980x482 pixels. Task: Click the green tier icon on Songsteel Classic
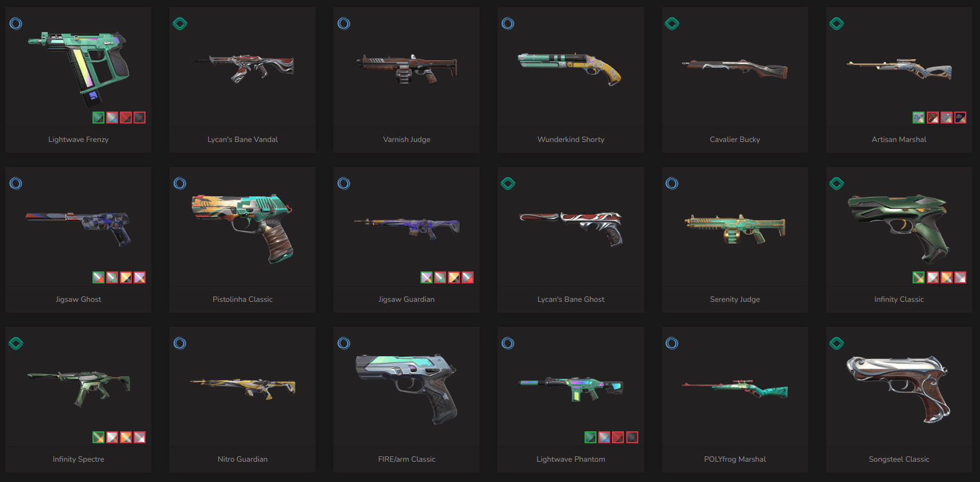[836, 344]
